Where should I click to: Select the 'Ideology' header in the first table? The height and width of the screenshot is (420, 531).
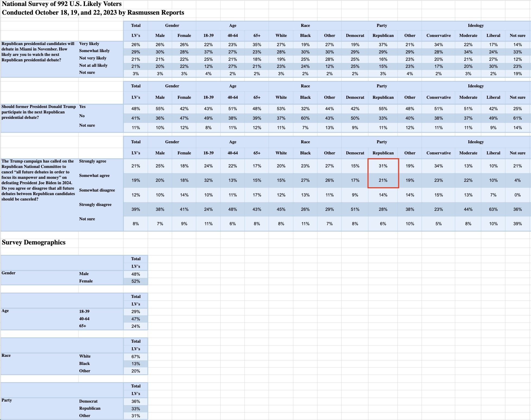(x=476, y=26)
